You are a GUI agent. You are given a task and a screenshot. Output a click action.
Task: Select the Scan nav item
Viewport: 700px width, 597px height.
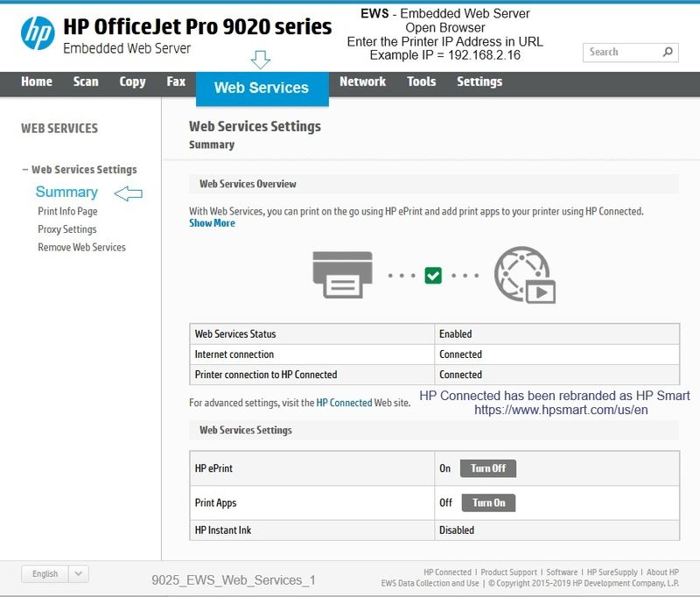coord(85,81)
